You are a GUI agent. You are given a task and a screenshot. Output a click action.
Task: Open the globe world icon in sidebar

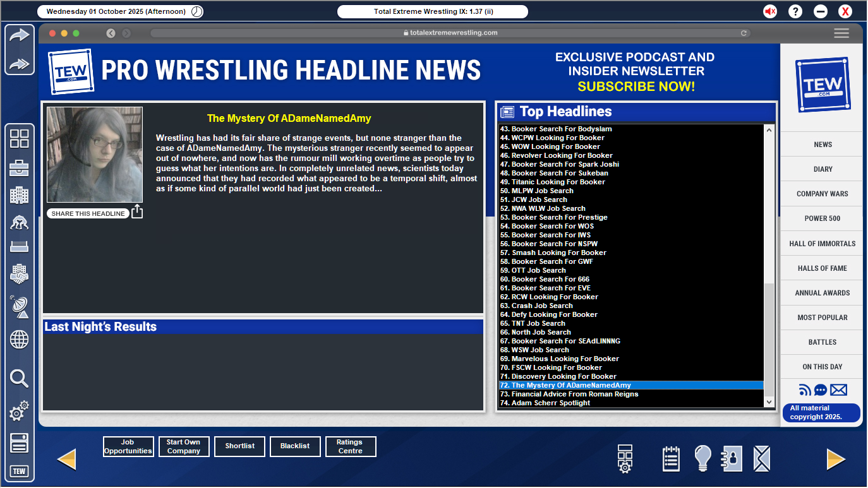point(19,340)
